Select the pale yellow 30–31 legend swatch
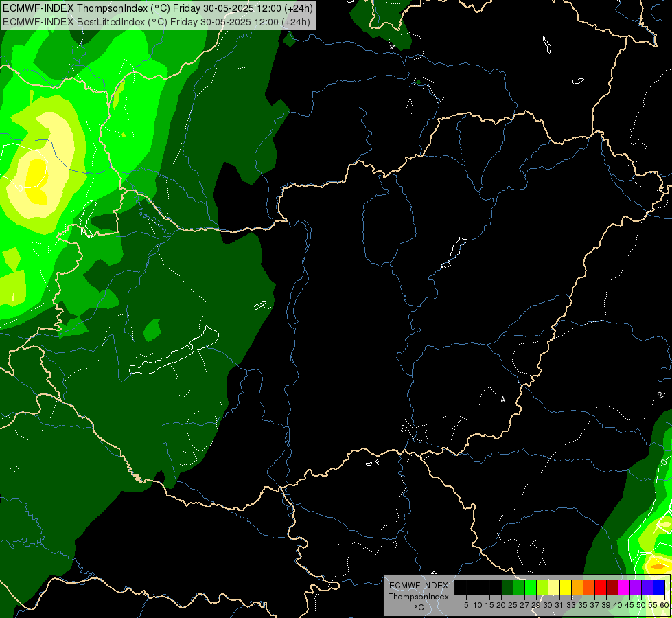The image size is (672, 618). [x=554, y=588]
